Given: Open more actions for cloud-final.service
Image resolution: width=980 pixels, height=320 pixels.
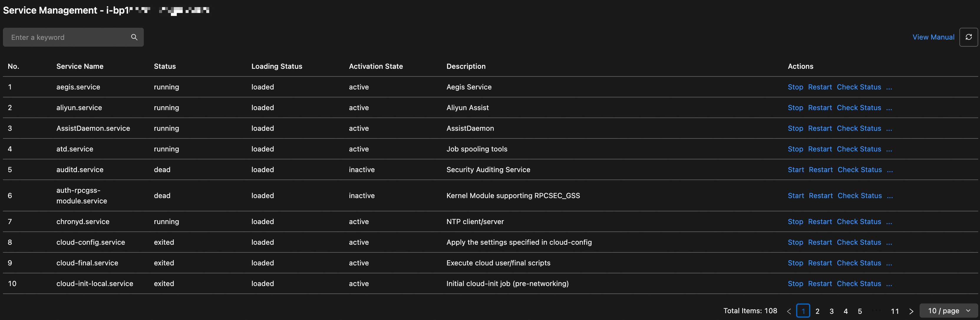Looking at the screenshot, I should (889, 263).
